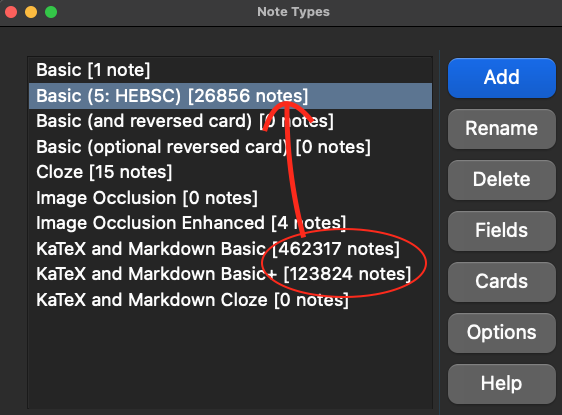This screenshot has width=562, height=415.
Task: Open the note type Options
Action: point(502,333)
